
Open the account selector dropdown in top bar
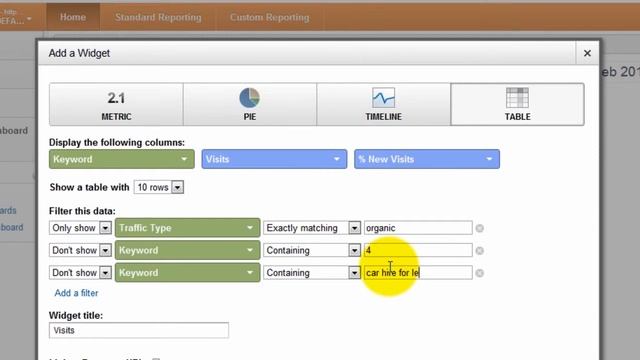click(x=16, y=17)
